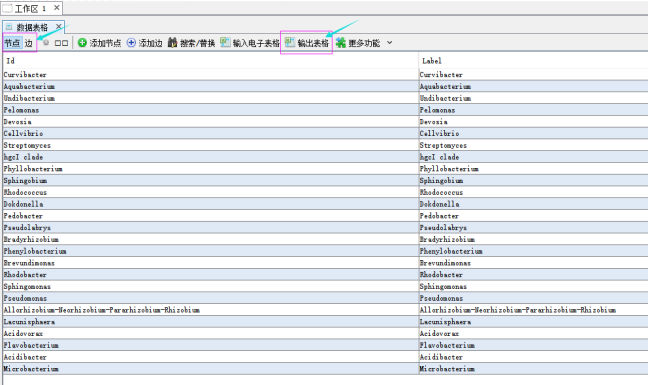Click the More Actions (更多功能) puzzle icon
Viewport: 648px width, 385px height.
click(341, 43)
